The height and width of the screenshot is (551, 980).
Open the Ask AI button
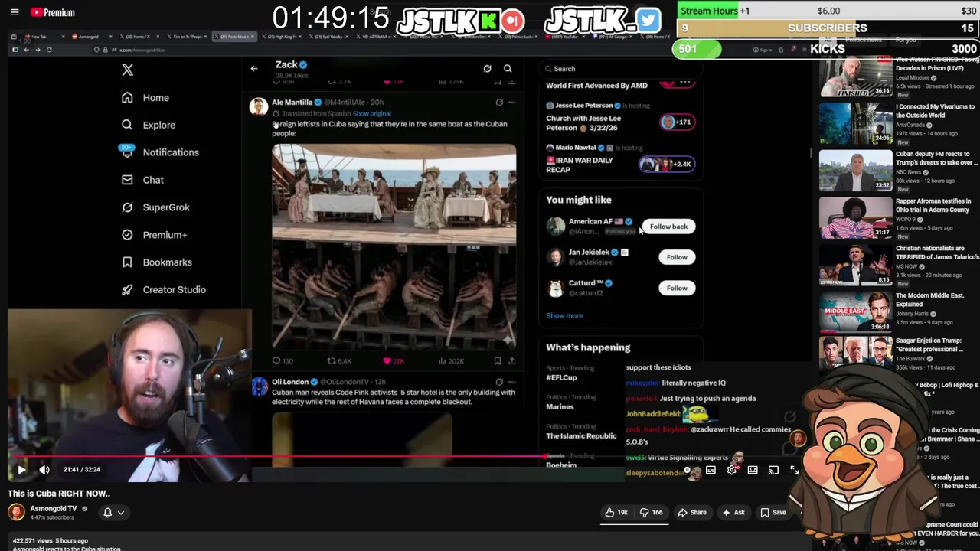tap(733, 513)
